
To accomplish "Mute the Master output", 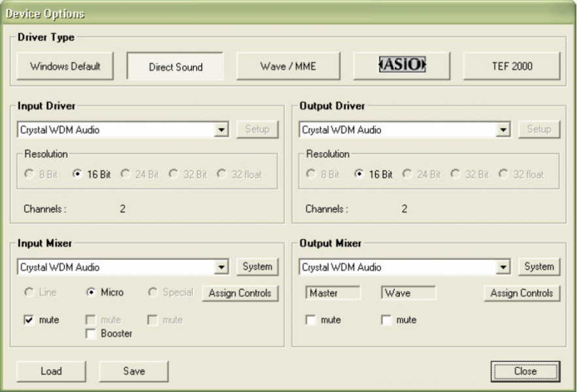I will click(311, 320).
